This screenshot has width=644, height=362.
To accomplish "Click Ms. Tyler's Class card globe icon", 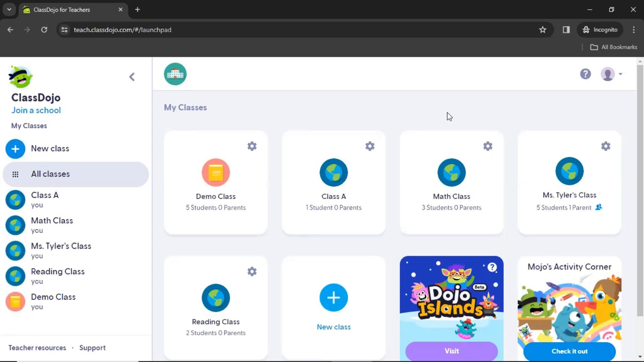I will pos(569,171).
